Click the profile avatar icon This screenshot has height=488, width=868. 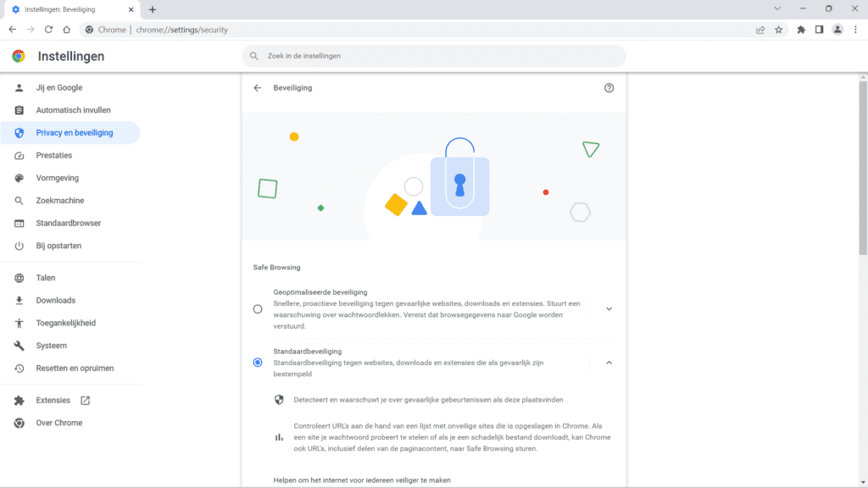837,30
